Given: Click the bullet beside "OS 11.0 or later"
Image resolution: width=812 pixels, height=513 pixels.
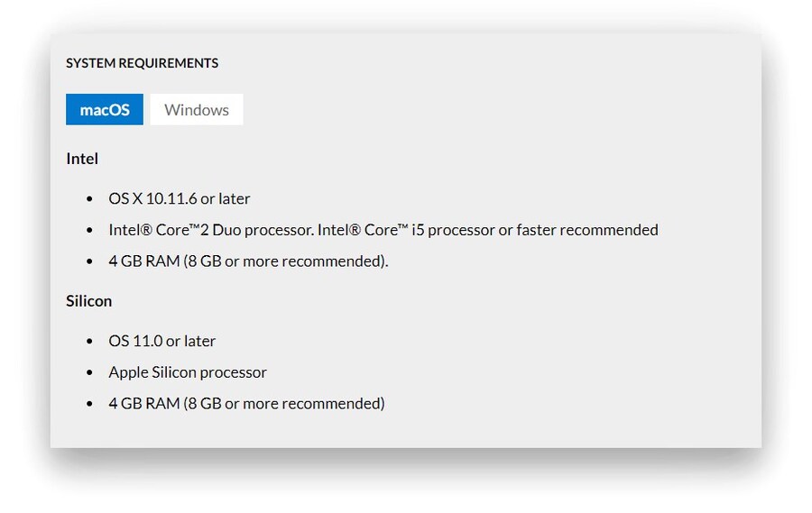Looking at the screenshot, I should click(89, 341).
